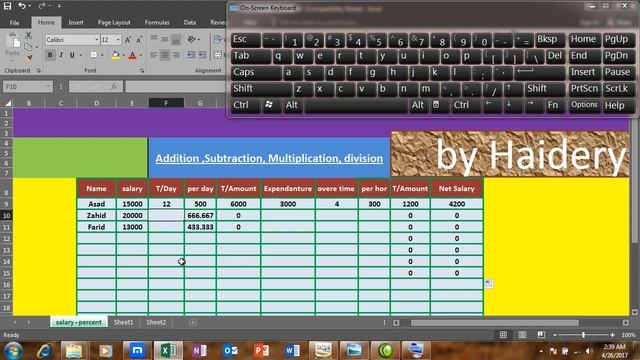The width and height of the screenshot is (640, 360).
Task: Add a new sheet with plus icon
Action: [193, 322]
